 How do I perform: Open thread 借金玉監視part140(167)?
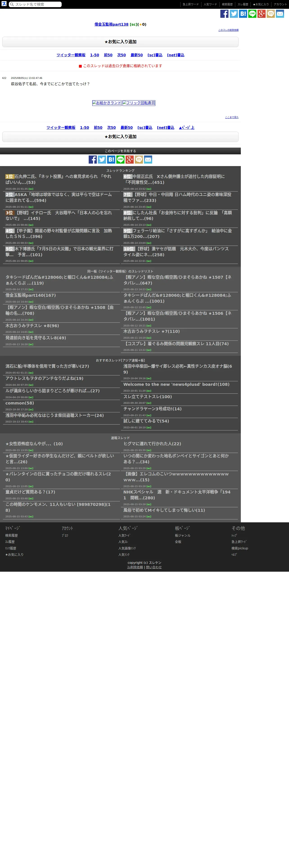(x=31, y=295)
